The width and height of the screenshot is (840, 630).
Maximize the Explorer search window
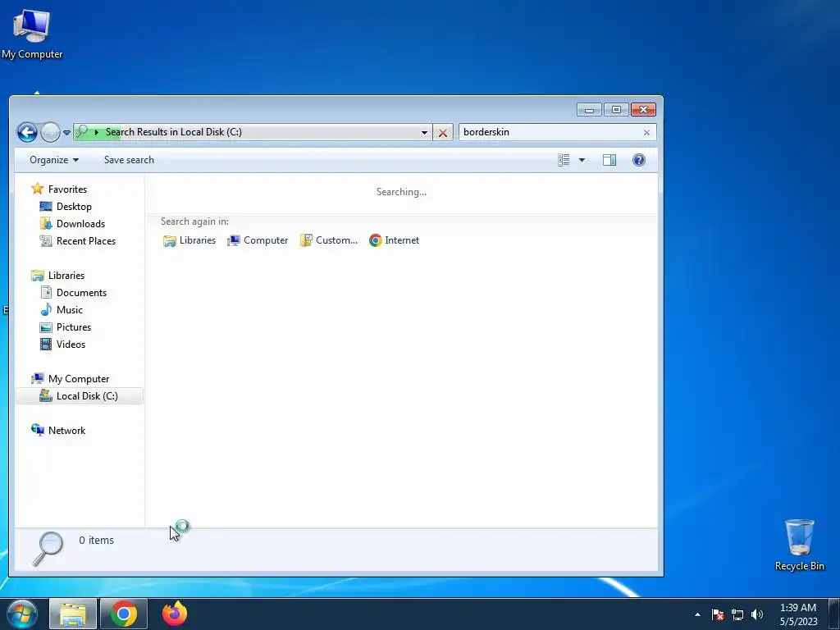pyautogui.click(x=616, y=110)
